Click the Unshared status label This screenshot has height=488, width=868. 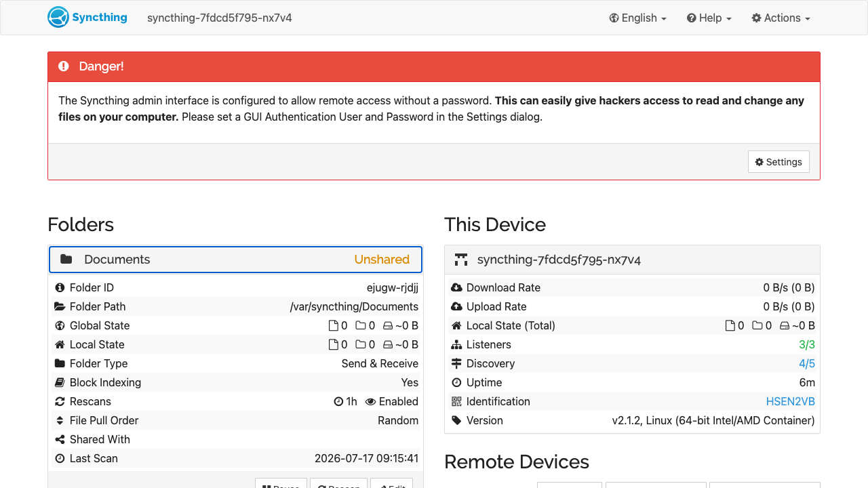[x=382, y=260]
